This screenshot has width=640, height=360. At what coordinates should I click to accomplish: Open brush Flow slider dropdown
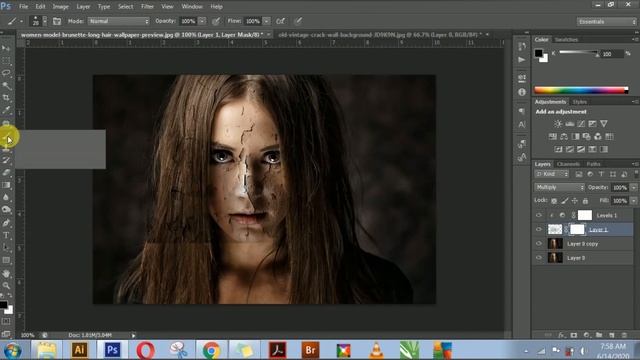(266, 21)
